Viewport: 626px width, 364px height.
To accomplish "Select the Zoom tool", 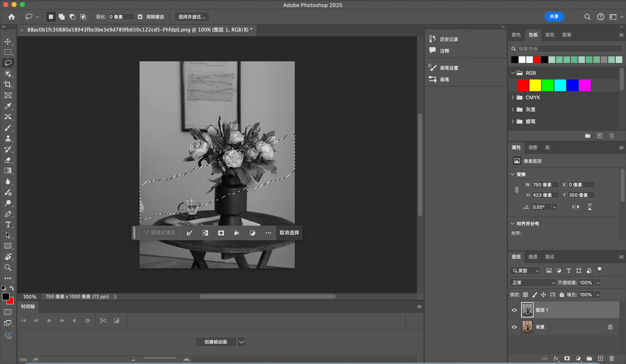I will [x=8, y=268].
